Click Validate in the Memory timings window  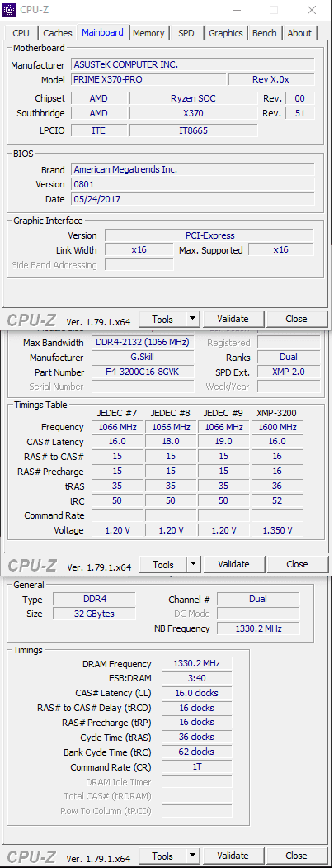(x=233, y=856)
